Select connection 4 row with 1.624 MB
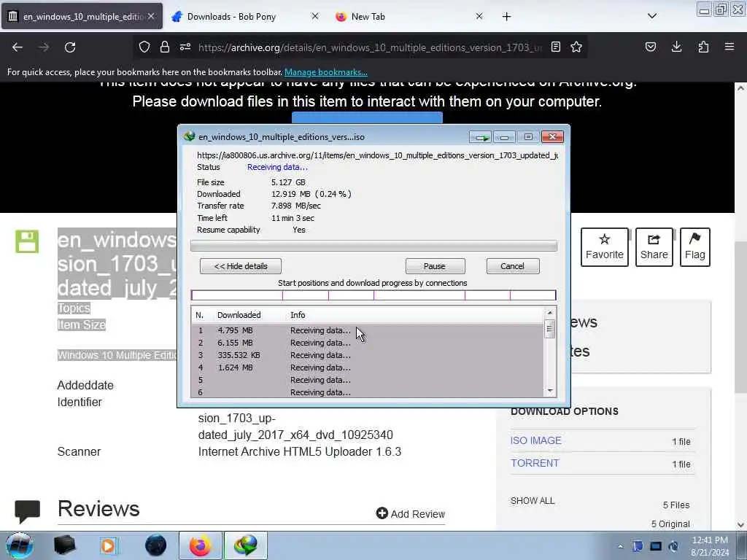This screenshot has height=560, width=747. coord(367,367)
